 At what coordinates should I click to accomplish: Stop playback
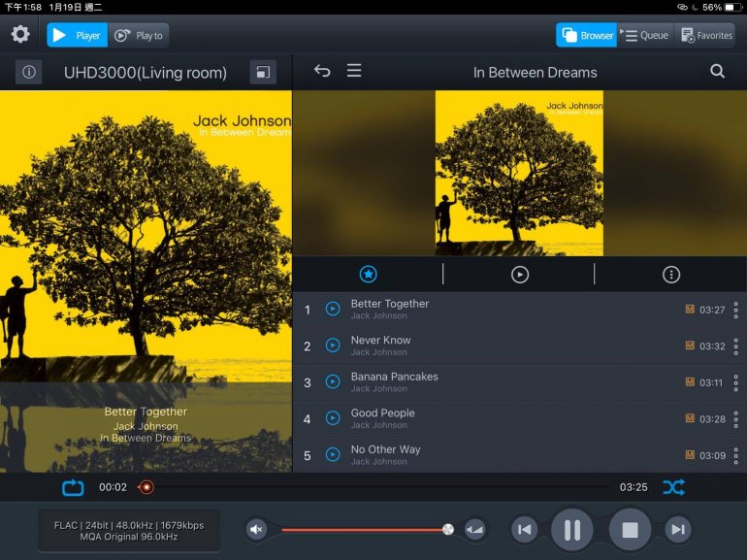(x=630, y=529)
